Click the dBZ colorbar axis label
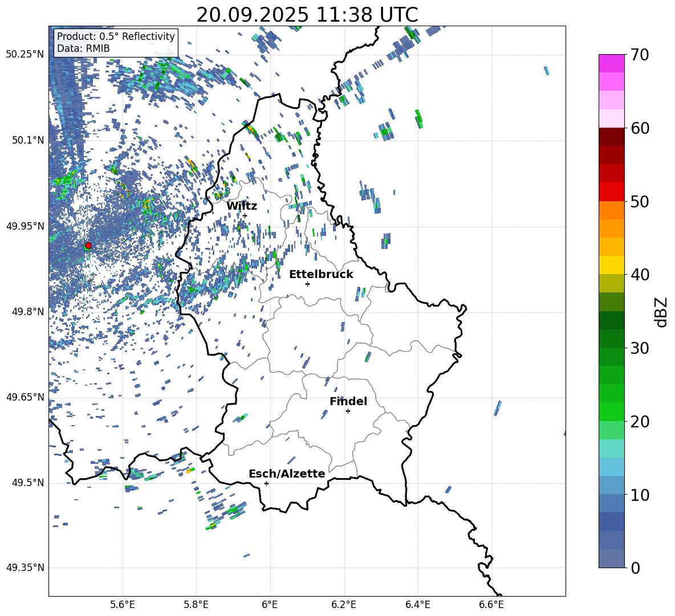The width and height of the screenshot is (675, 616). (x=662, y=312)
